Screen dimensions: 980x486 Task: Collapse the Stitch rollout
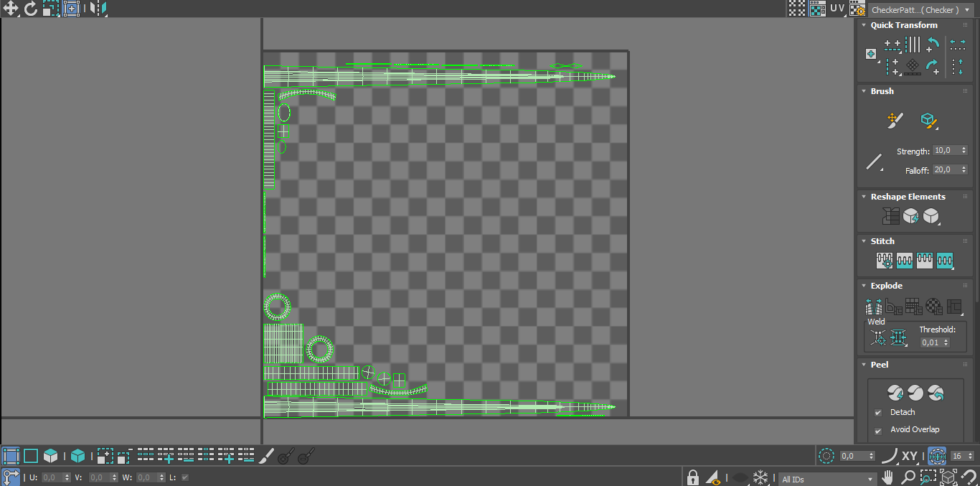pos(864,240)
